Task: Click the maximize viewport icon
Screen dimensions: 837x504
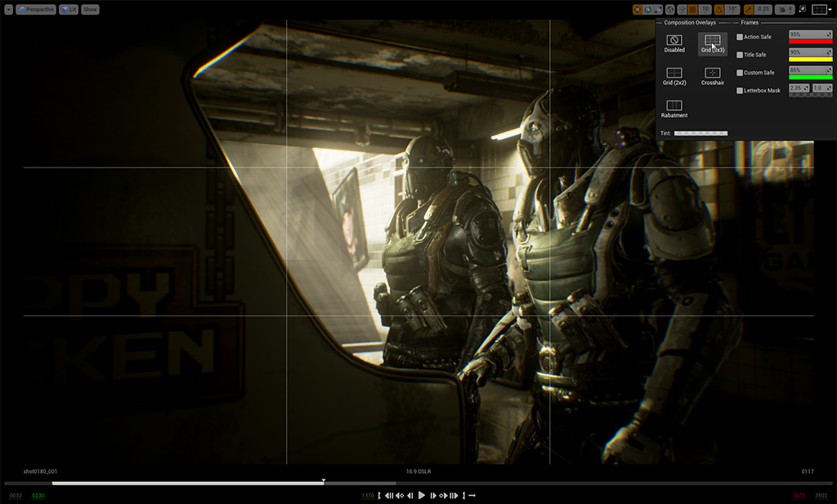Action: click(803, 8)
